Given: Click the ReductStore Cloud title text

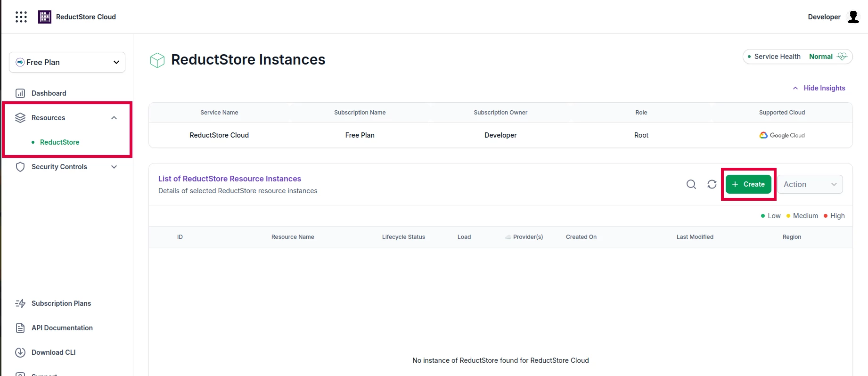Looking at the screenshot, I should [x=86, y=17].
